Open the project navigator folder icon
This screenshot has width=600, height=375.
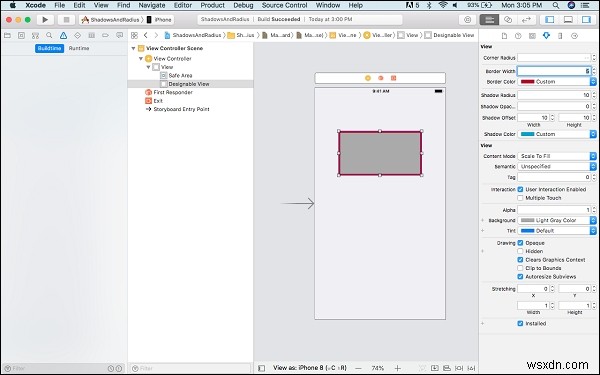point(7,35)
